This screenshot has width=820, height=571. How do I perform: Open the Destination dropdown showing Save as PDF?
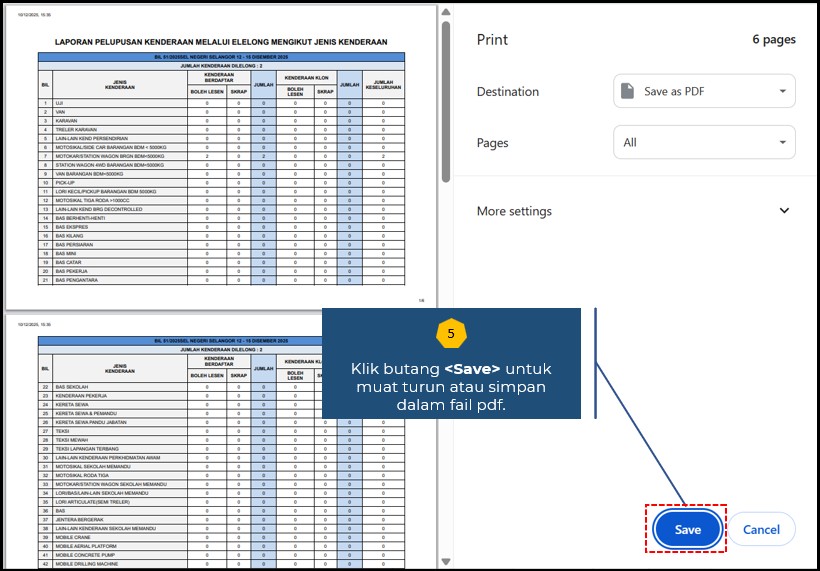tap(704, 91)
